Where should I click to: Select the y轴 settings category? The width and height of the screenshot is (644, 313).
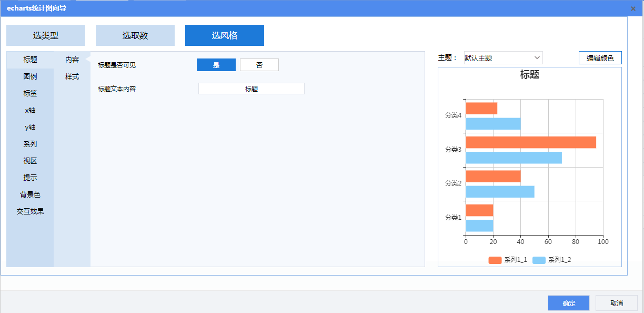(x=30, y=127)
